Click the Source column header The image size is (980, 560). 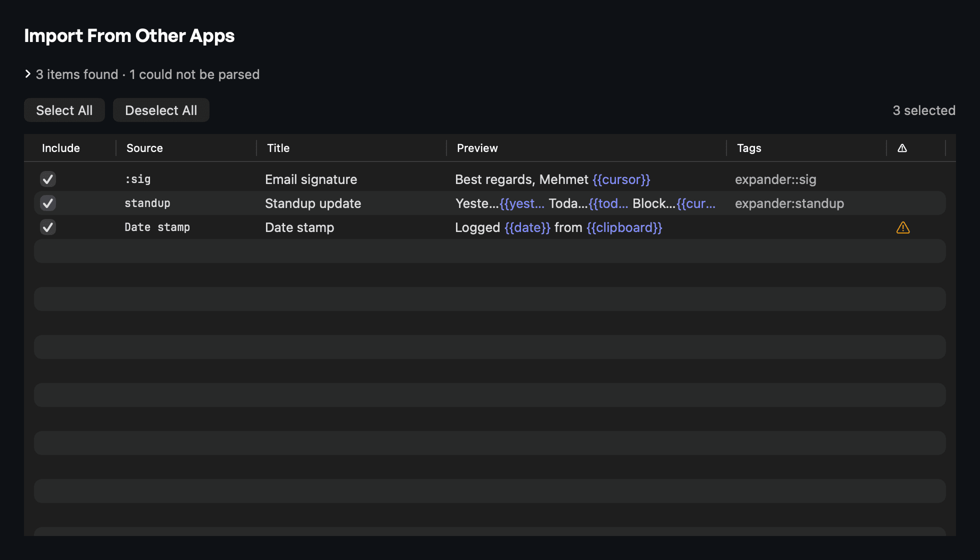tap(144, 148)
